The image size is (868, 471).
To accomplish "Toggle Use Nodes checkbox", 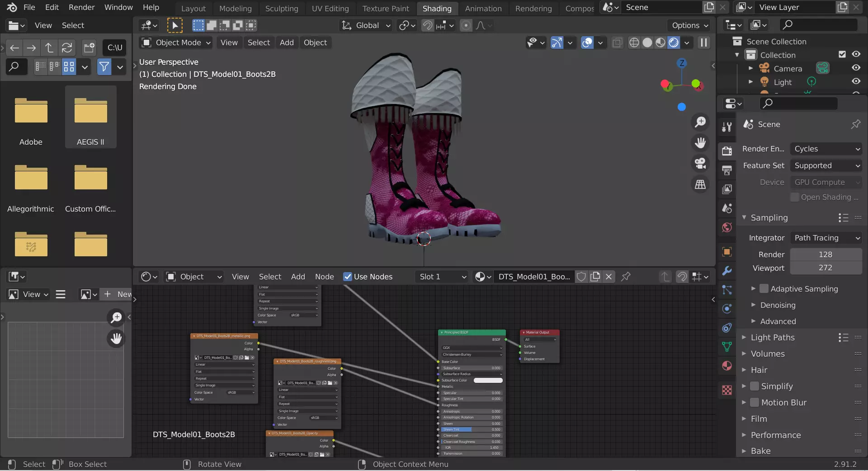I will tap(347, 277).
